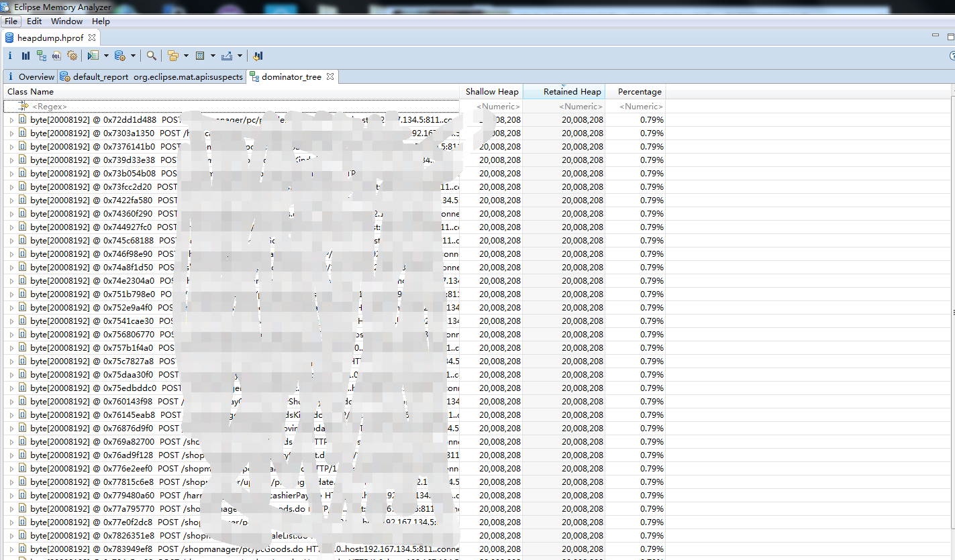955x560 pixels.
Task: Expand the byte array row 0x74360f290
Action: click(11, 214)
